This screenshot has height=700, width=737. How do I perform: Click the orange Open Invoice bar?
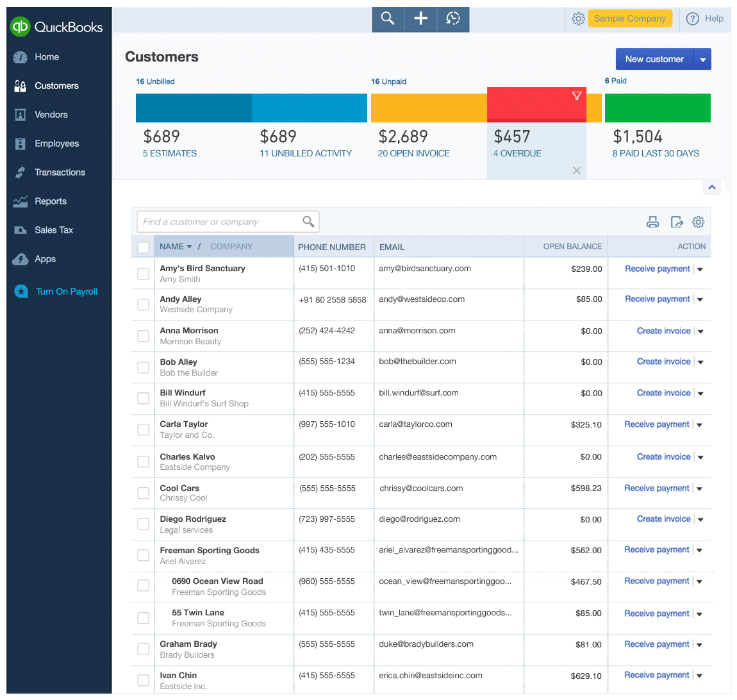(x=429, y=108)
